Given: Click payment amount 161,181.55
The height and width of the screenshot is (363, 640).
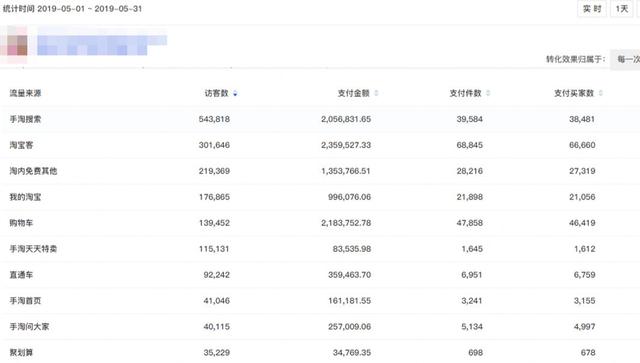Looking at the screenshot, I should 350,301.
